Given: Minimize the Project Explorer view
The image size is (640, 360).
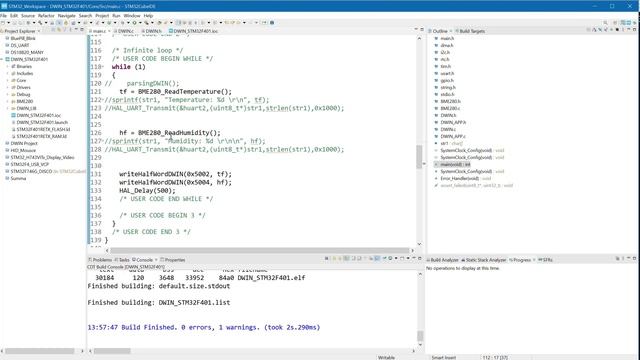Looking at the screenshot, I should (x=76, y=29).
